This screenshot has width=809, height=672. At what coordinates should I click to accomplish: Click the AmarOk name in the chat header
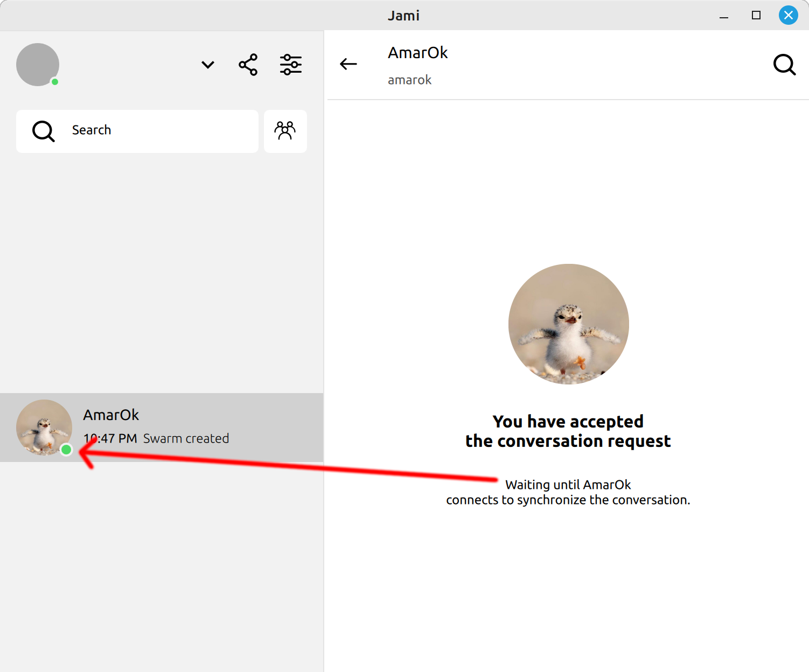[418, 53]
